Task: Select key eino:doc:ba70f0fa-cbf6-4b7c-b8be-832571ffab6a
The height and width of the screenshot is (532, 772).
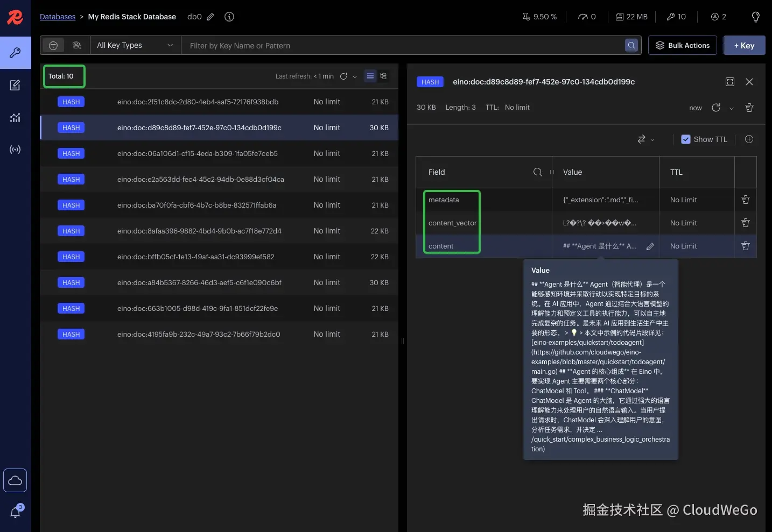Action: (219, 205)
